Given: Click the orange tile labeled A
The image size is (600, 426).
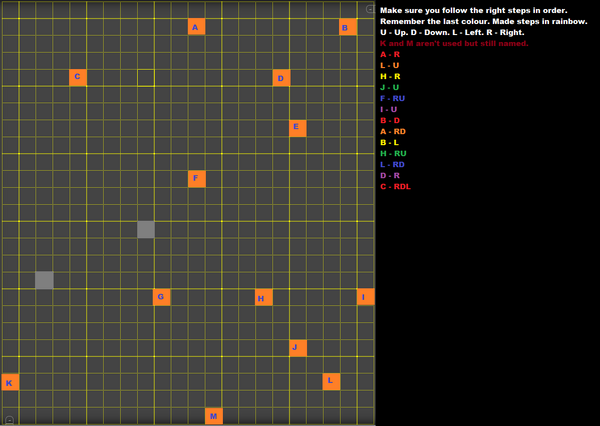Looking at the screenshot, I should (x=196, y=27).
